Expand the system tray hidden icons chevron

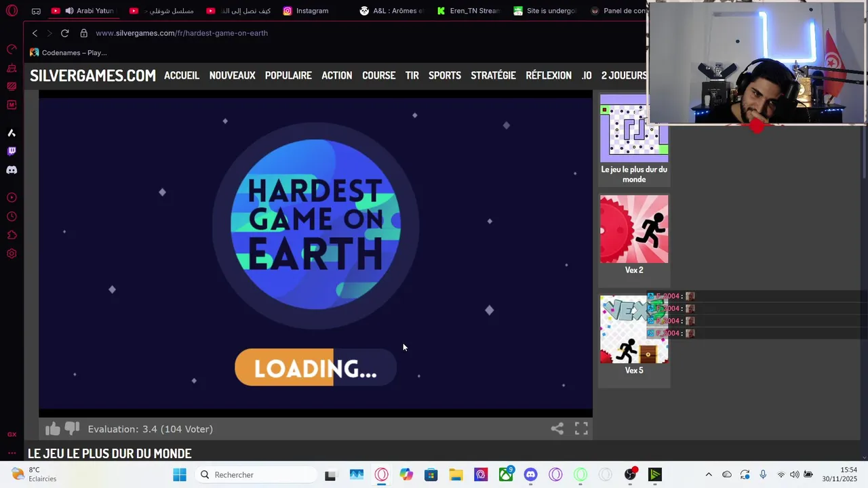point(709,475)
